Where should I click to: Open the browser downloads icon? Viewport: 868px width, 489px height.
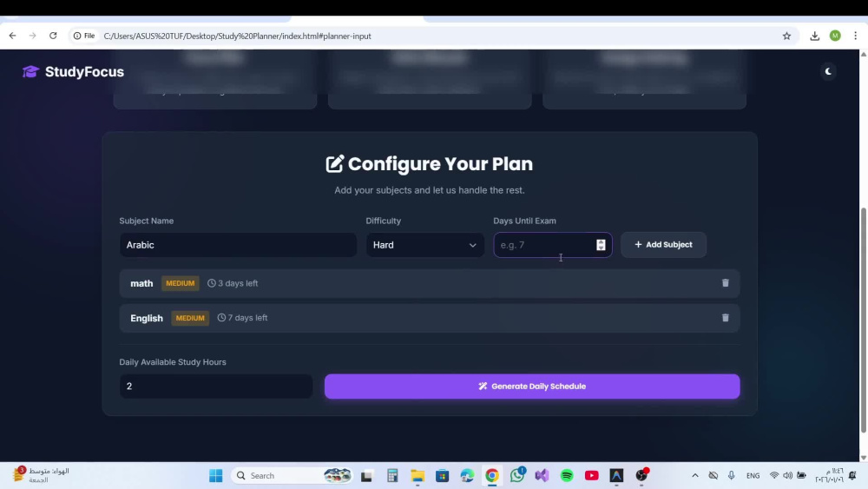(814, 36)
